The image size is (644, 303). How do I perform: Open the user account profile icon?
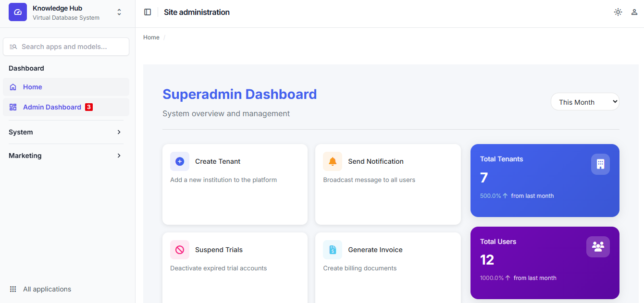coord(634,12)
